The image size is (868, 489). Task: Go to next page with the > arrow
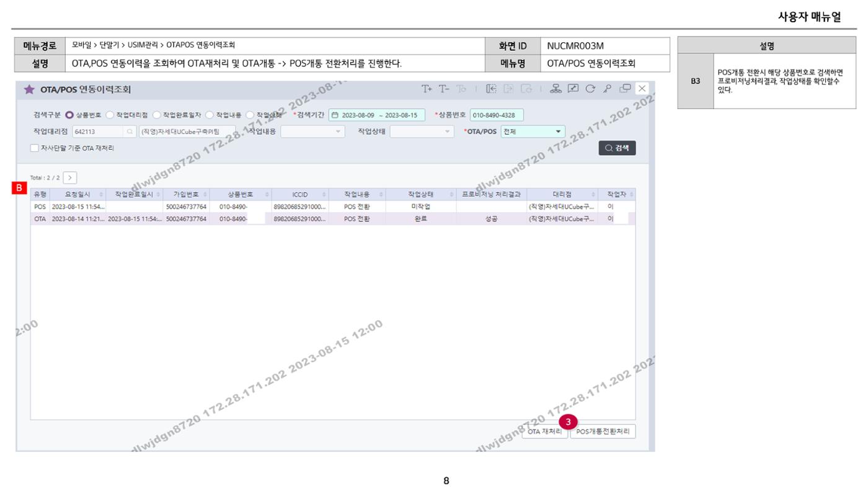69,178
